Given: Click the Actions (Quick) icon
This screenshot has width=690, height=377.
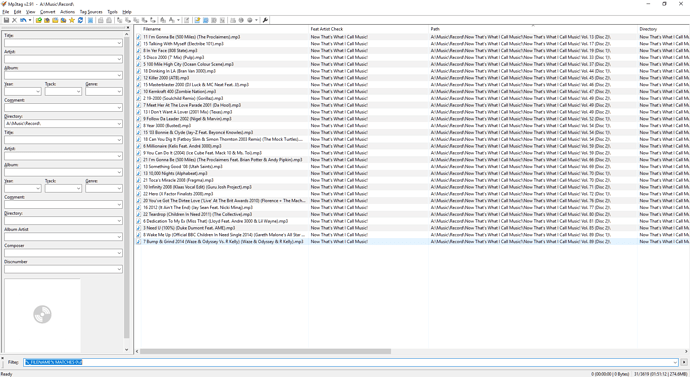Looking at the screenshot, I should coord(172,20).
